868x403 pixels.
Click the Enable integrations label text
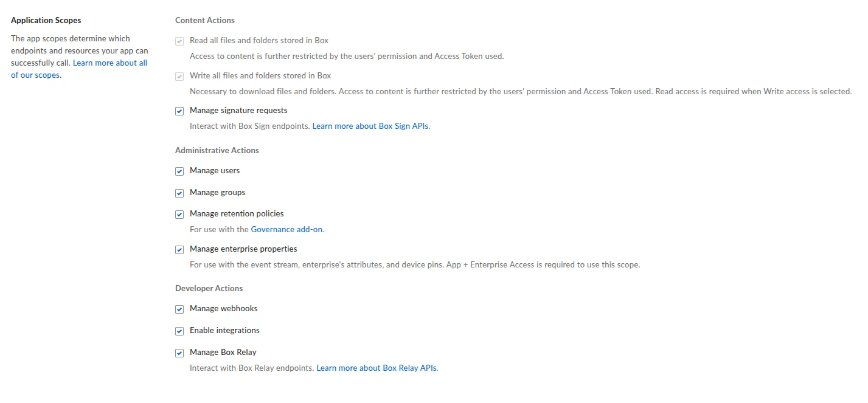point(224,331)
